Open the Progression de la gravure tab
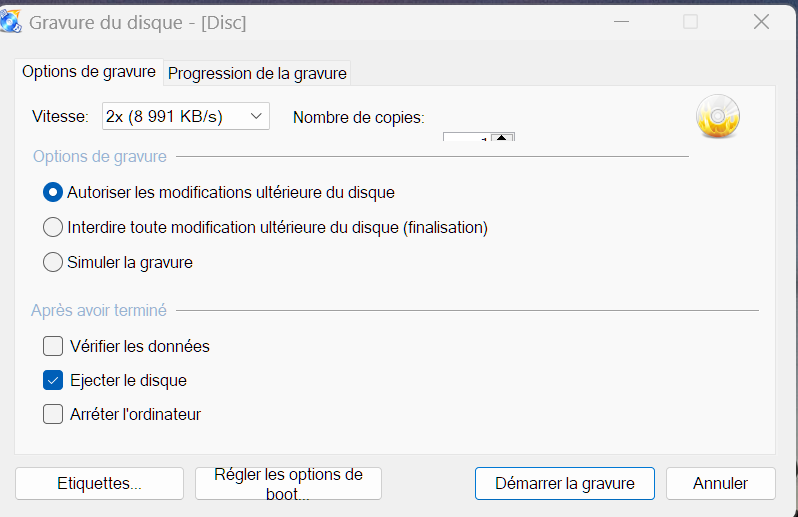798x517 pixels. (257, 73)
